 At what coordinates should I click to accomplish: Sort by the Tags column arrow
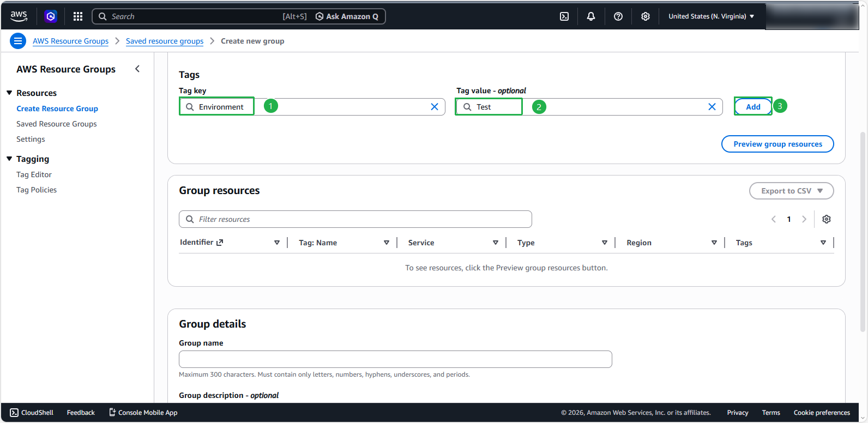(823, 243)
